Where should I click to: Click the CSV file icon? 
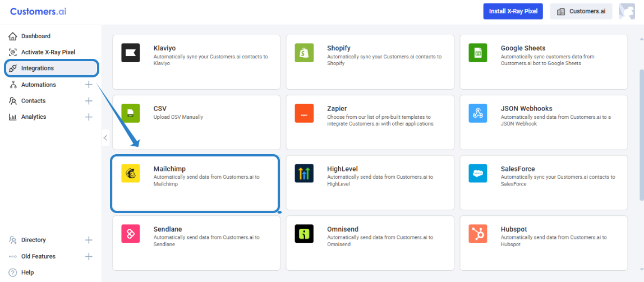point(131,113)
